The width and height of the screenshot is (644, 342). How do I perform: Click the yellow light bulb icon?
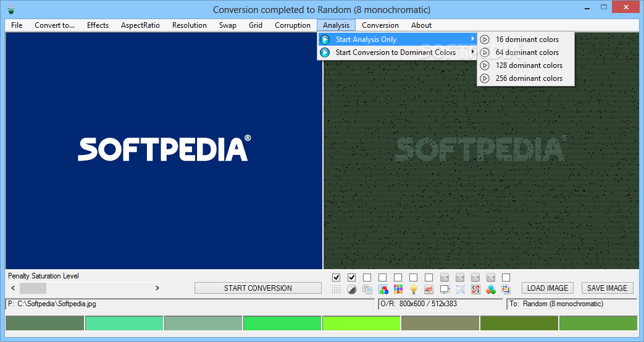(x=414, y=290)
